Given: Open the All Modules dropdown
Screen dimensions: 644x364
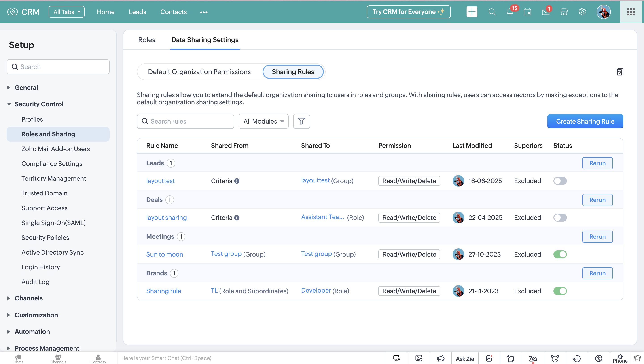Looking at the screenshot, I should click(x=263, y=121).
